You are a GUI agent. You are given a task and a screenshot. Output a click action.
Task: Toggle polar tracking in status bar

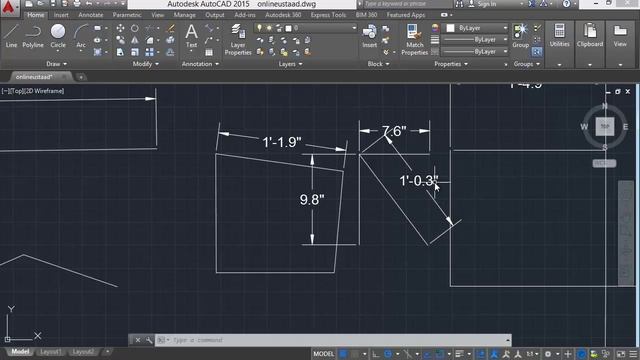pos(388,354)
